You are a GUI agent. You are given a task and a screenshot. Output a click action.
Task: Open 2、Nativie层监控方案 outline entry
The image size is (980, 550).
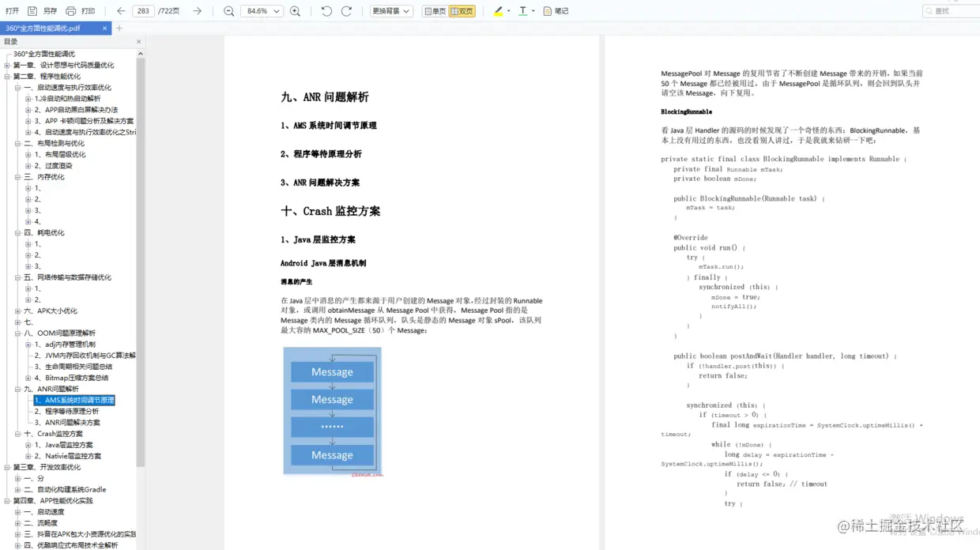point(67,456)
